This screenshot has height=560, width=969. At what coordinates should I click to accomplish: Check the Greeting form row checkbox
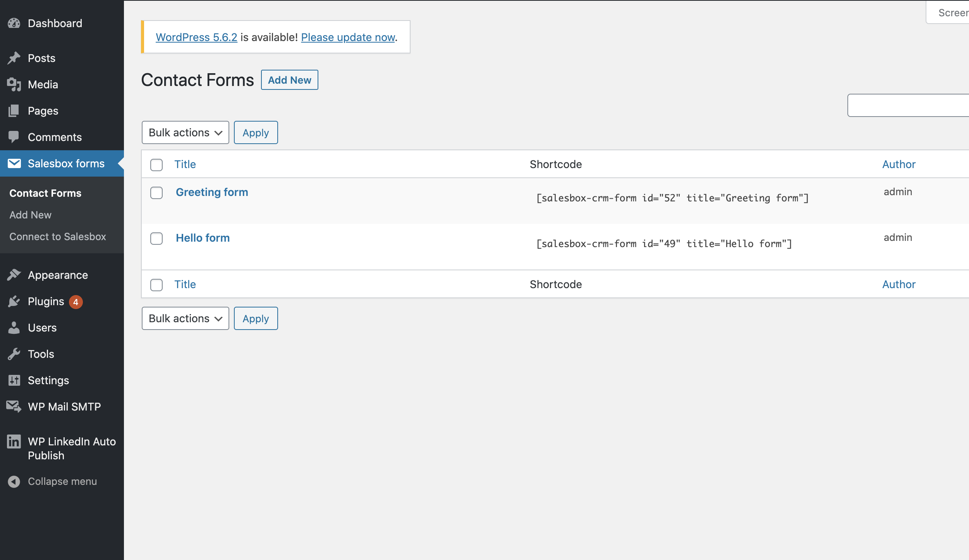[x=156, y=192]
